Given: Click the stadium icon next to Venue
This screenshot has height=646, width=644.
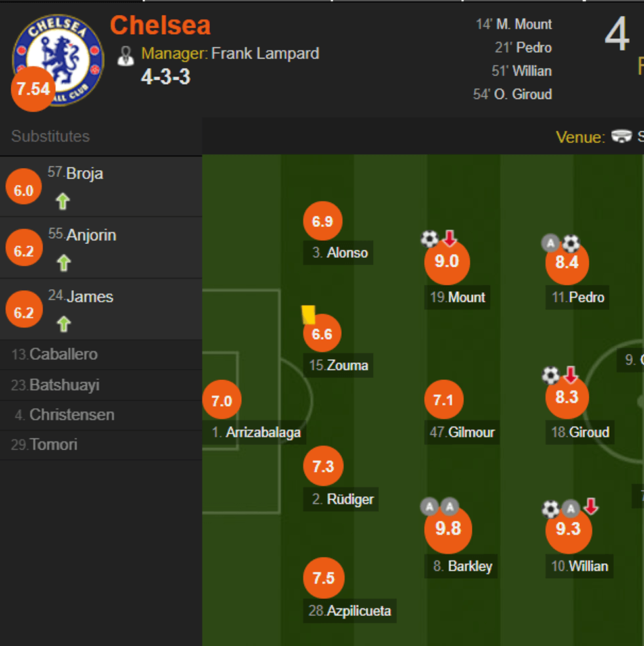Looking at the screenshot, I should [x=621, y=137].
